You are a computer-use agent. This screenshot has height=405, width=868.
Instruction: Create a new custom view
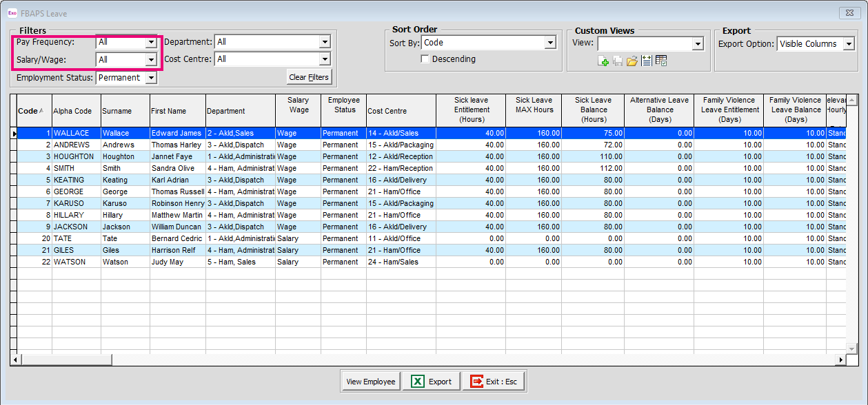point(603,61)
